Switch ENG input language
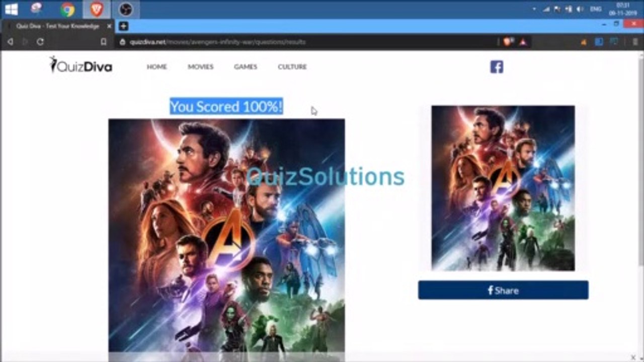This screenshot has height=362, width=644. tap(595, 9)
